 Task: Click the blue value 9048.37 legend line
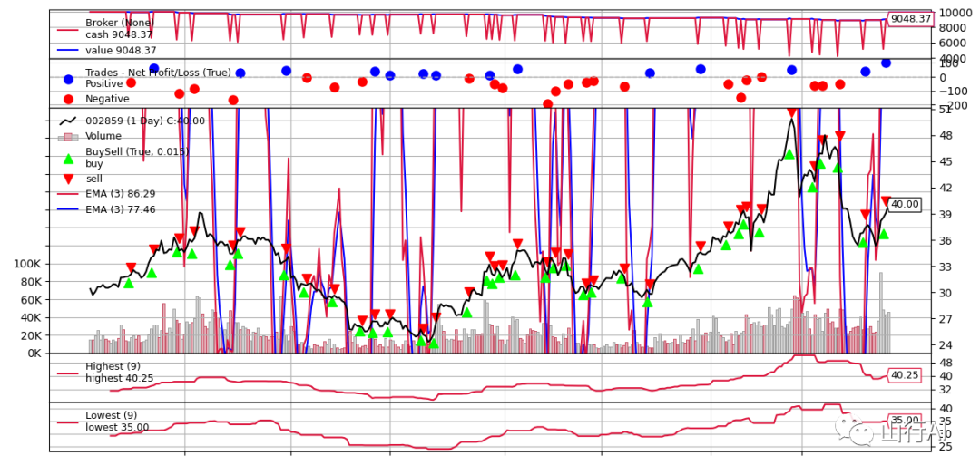[x=68, y=51]
